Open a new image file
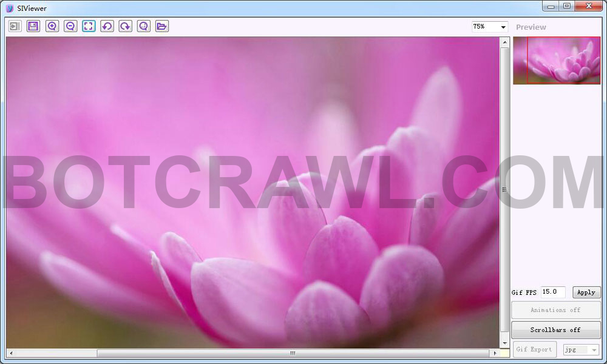This screenshot has height=364, width=607. (x=161, y=25)
